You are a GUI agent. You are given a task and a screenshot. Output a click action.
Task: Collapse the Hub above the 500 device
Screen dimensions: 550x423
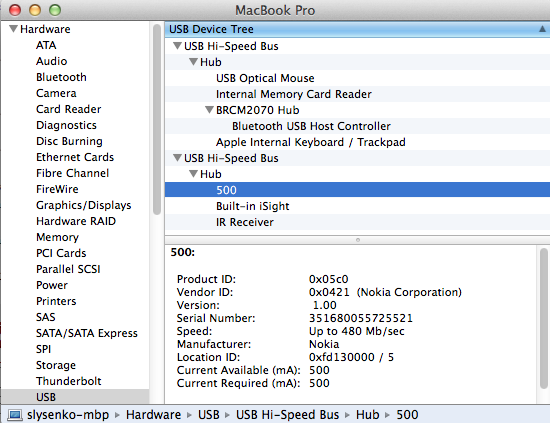click(193, 174)
